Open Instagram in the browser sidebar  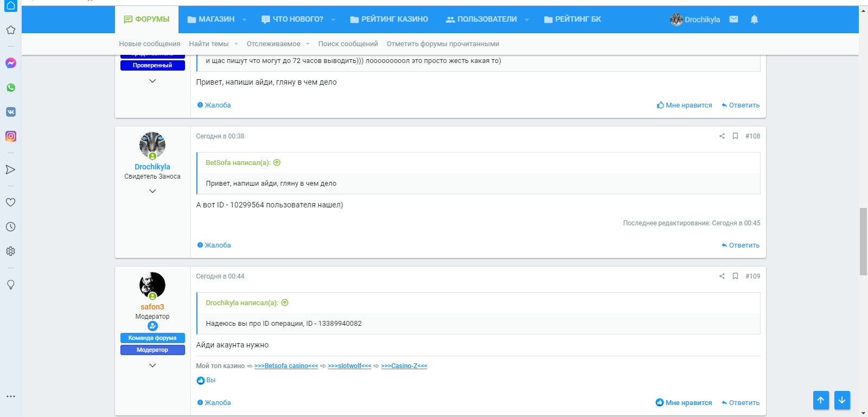(11, 136)
